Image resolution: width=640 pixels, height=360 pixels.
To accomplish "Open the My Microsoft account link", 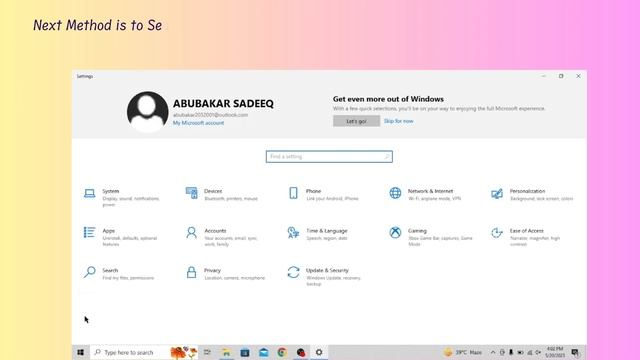I will click(x=198, y=123).
